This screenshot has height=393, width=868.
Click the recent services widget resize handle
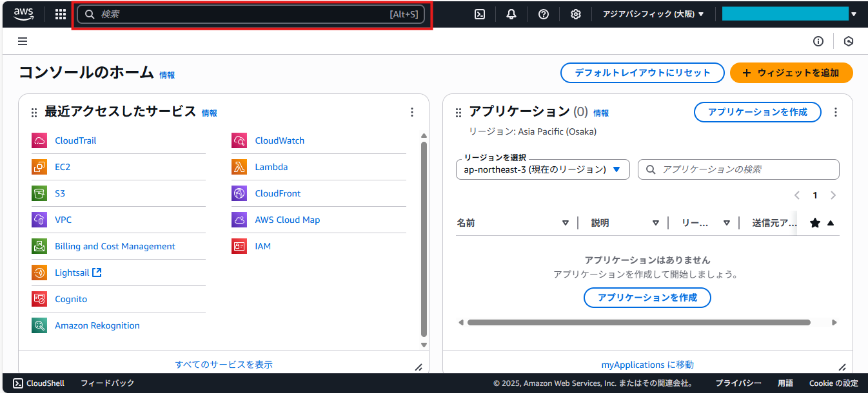pyautogui.click(x=419, y=367)
